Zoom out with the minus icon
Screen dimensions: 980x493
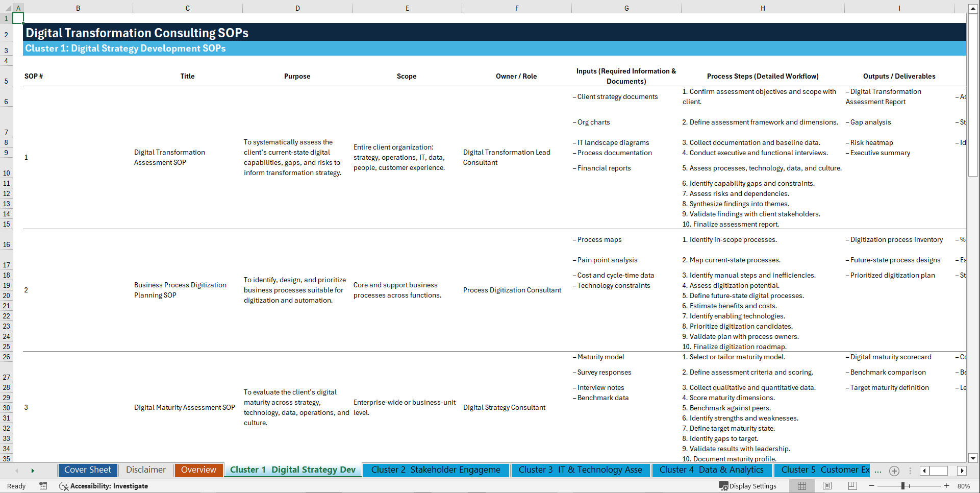[x=872, y=486]
